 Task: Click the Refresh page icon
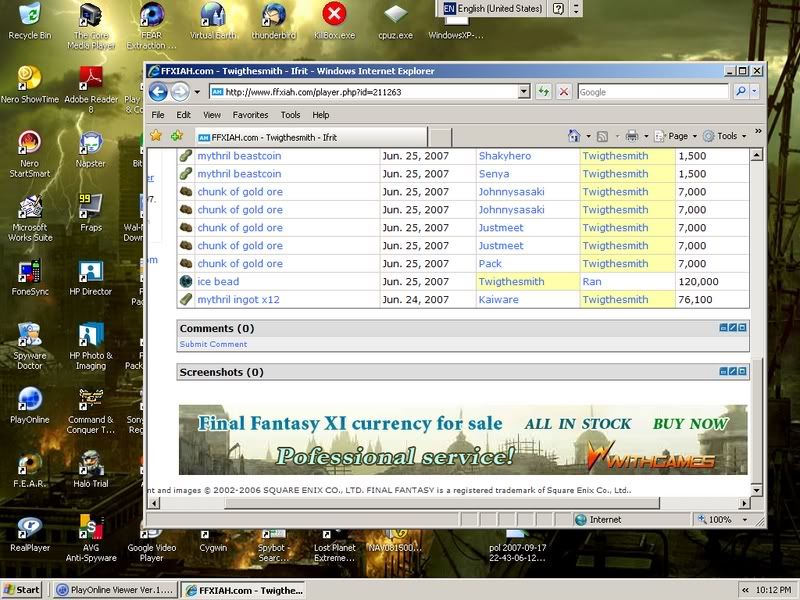coord(544,92)
